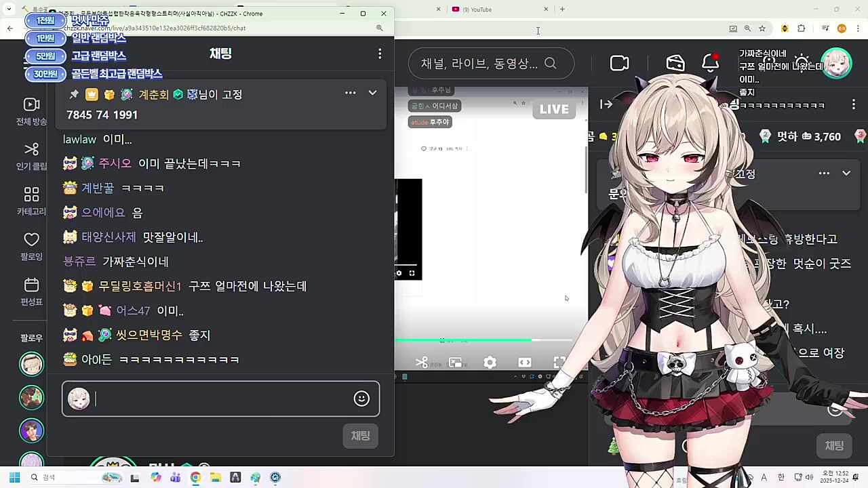
Task: Enter fullscreen mode via player icon
Action: pyautogui.click(x=559, y=363)
